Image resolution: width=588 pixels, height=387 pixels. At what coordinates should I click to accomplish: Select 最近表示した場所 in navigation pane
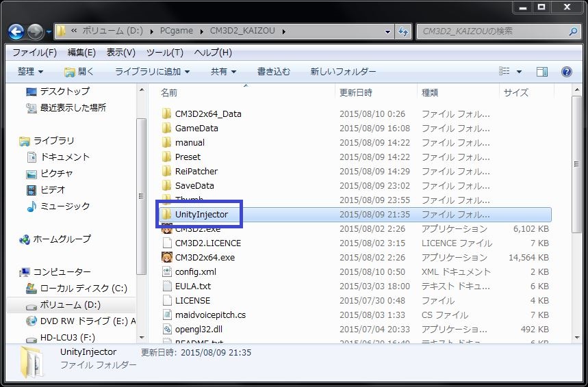[x=66, y=108]
